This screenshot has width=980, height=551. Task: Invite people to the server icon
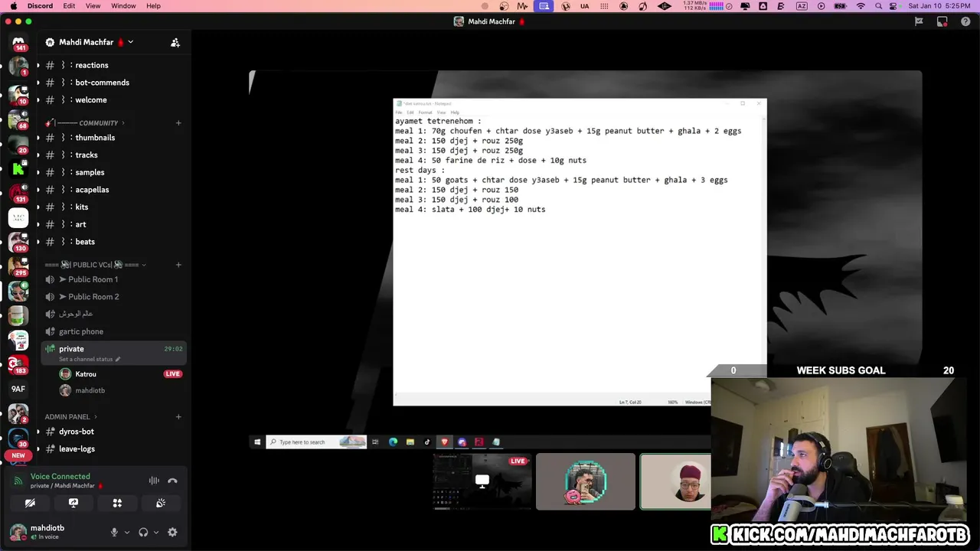pyautogui.click(x=175, y=42)
